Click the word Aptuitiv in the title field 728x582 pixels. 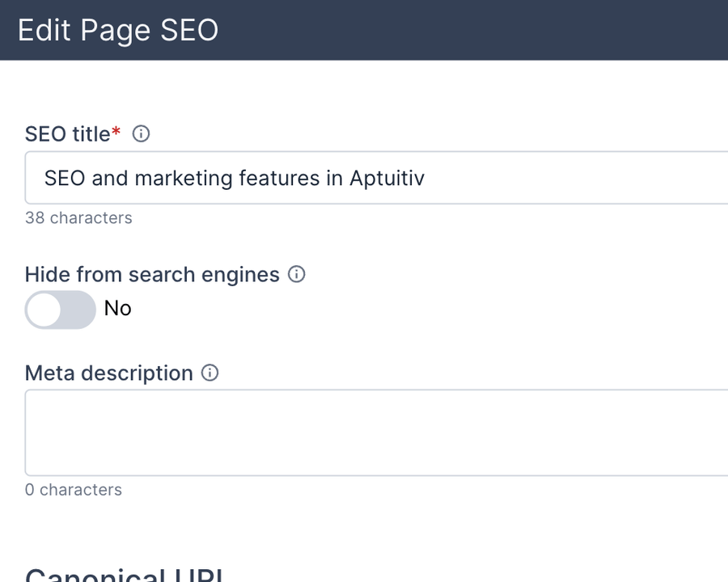point(388,178)
